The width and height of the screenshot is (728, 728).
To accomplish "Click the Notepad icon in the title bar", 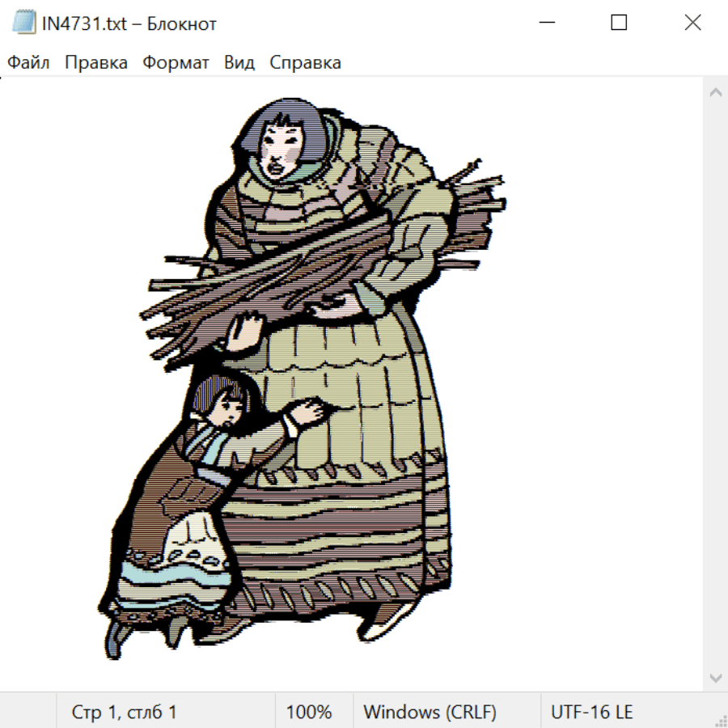I will coord(23,23).
